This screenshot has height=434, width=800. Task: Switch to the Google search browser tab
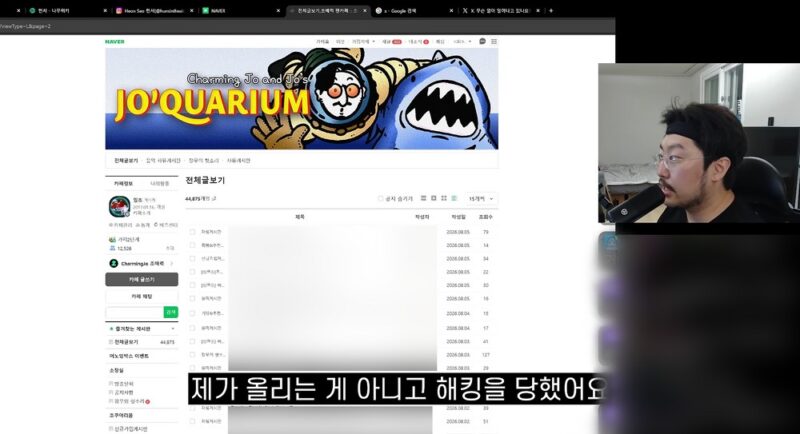click(412, 11)
